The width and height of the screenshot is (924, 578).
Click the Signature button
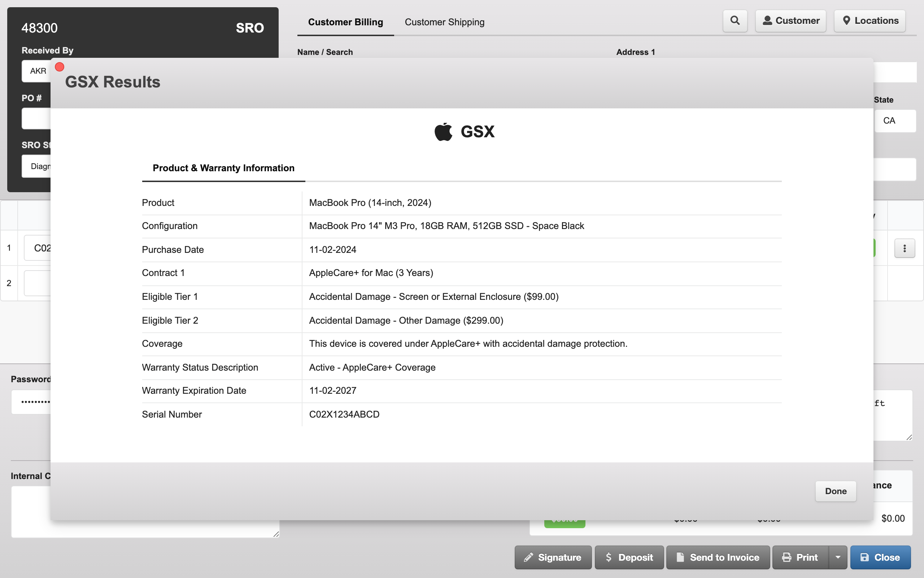click(x=553, y=557)
